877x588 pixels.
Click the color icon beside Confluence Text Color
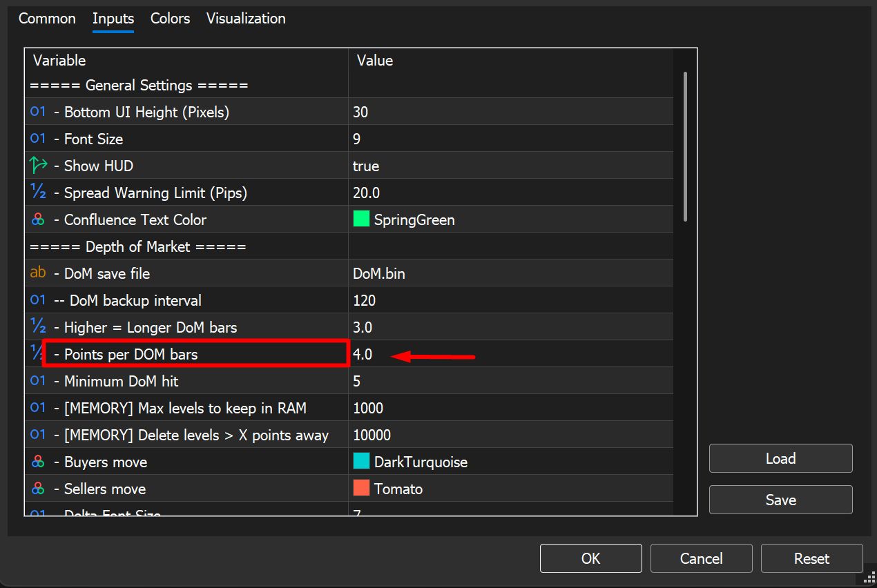(x=38, y=219)
